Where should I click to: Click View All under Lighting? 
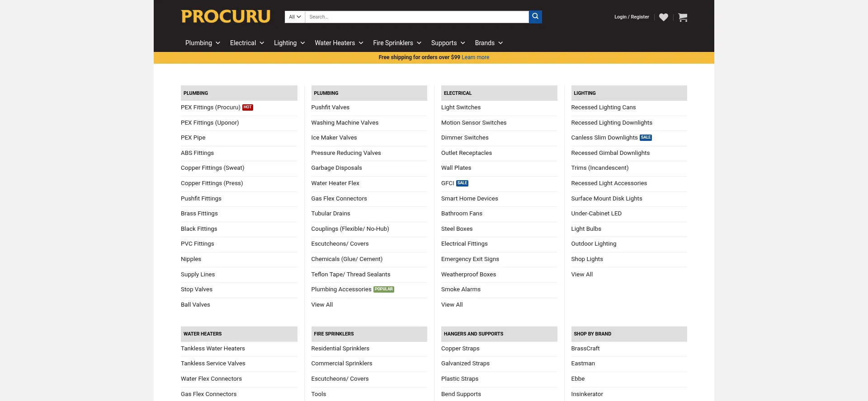click(x=582, y=275)
